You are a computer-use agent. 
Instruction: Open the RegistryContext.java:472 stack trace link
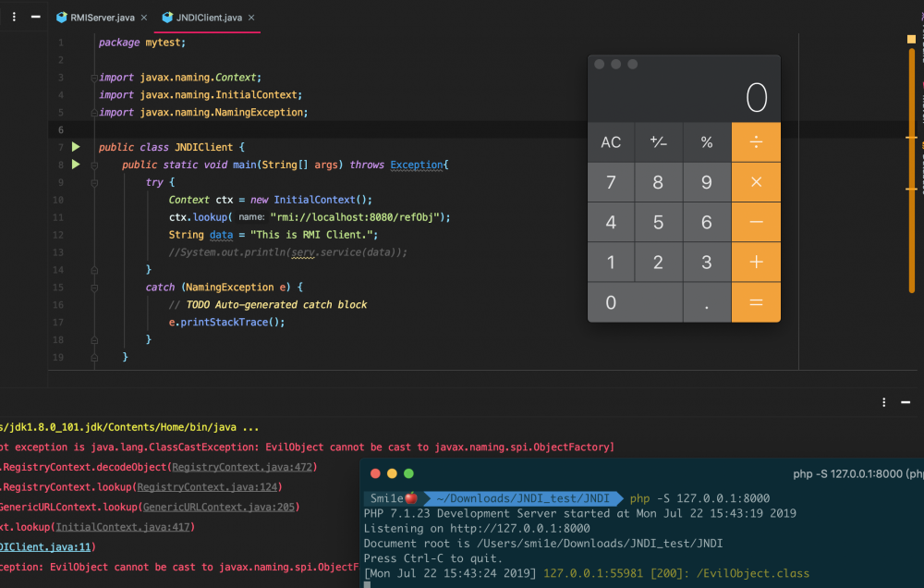point(242,467)
